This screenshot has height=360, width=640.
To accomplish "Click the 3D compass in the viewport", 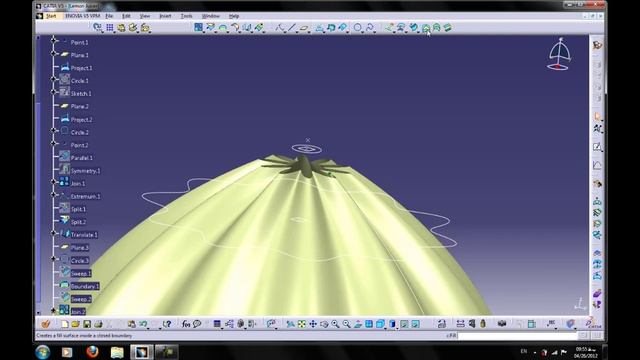I will click(x=559, y=54).
